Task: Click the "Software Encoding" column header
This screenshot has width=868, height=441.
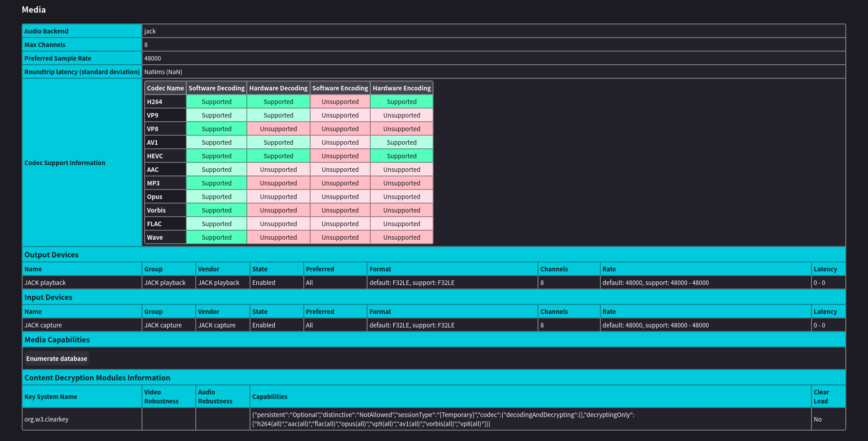Action: [340, 88]
